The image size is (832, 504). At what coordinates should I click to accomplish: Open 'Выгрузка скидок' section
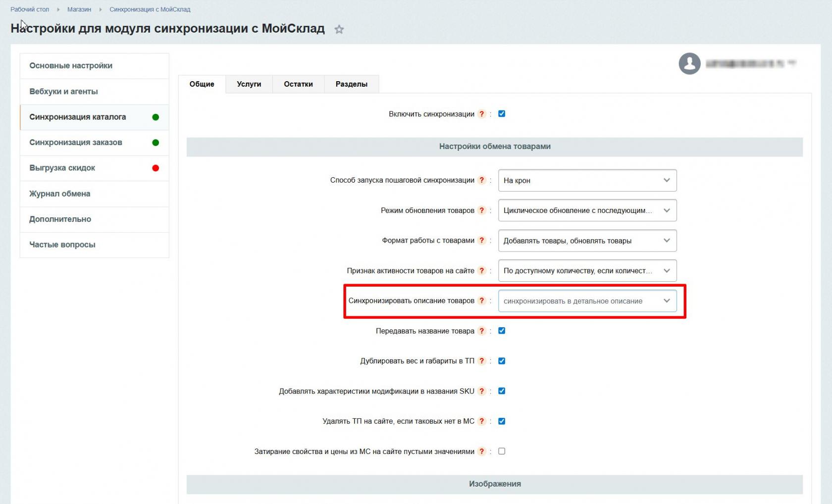[94, 168]
